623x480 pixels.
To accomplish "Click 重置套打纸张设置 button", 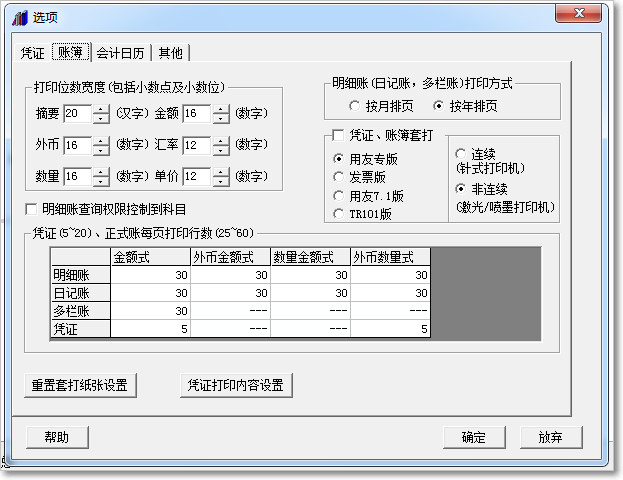I will (80, 385).
